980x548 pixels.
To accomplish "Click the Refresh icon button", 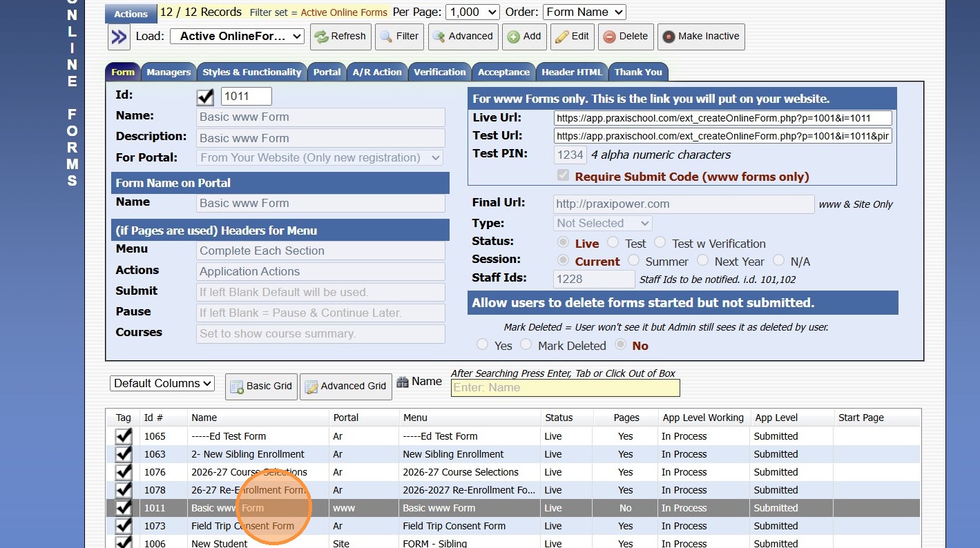I will [340, 37].
